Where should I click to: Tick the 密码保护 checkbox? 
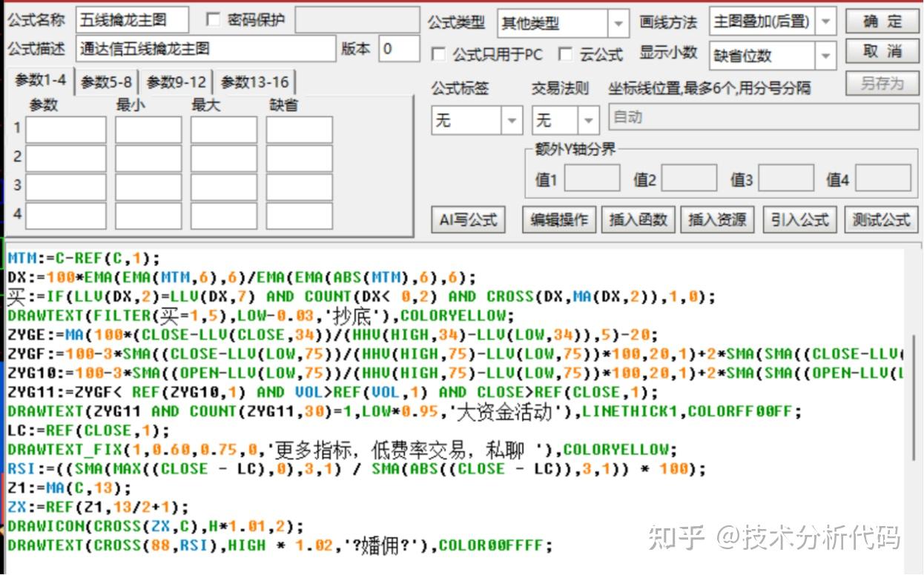213,19
